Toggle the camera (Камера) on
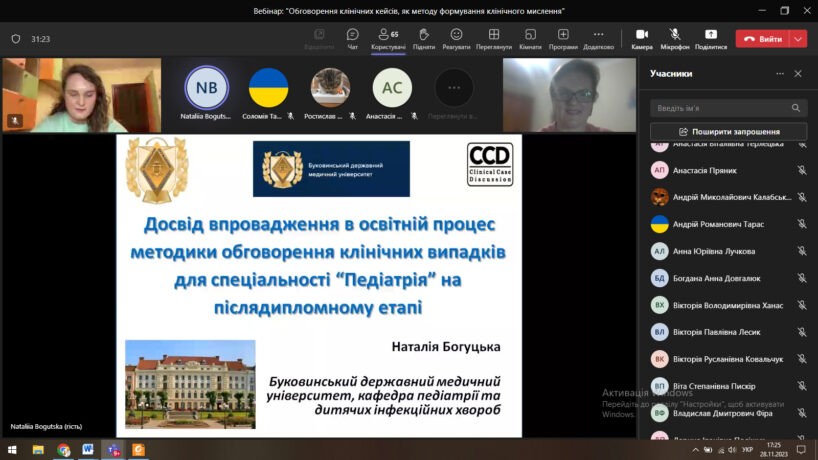This screenshot has width=818, height=460. [x=642, y=38]
